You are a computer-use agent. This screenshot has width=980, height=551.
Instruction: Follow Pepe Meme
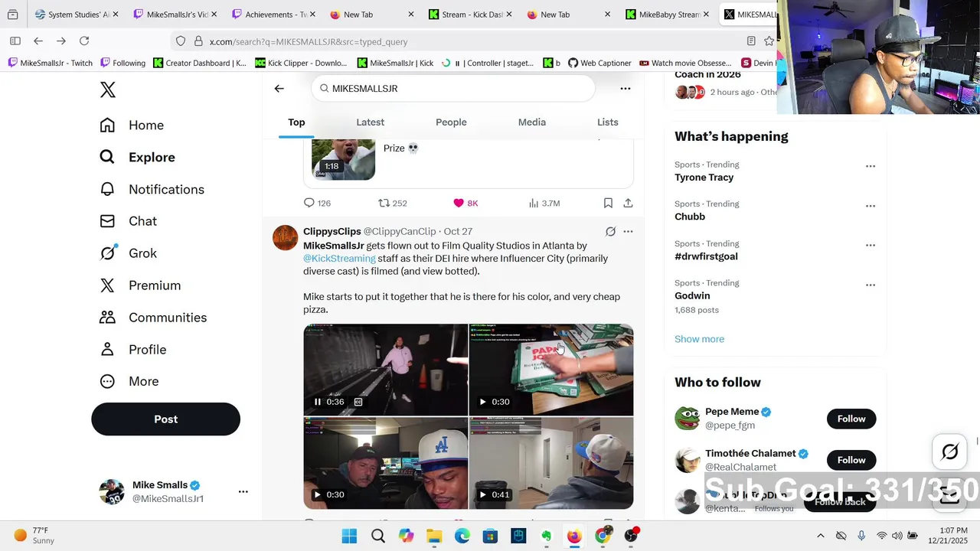tap(851, 419)
